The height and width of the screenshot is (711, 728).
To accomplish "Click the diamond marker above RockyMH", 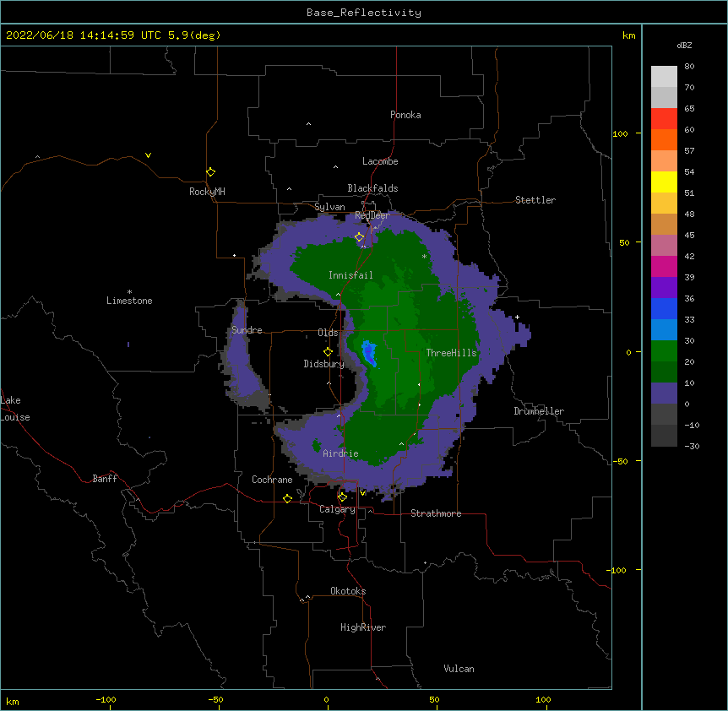I will click(210, 172).
